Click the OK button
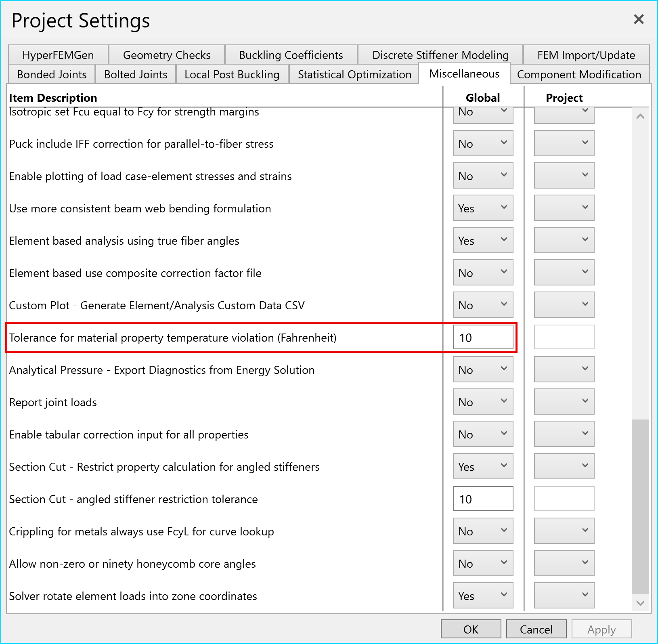 click(x=471, y=629)
